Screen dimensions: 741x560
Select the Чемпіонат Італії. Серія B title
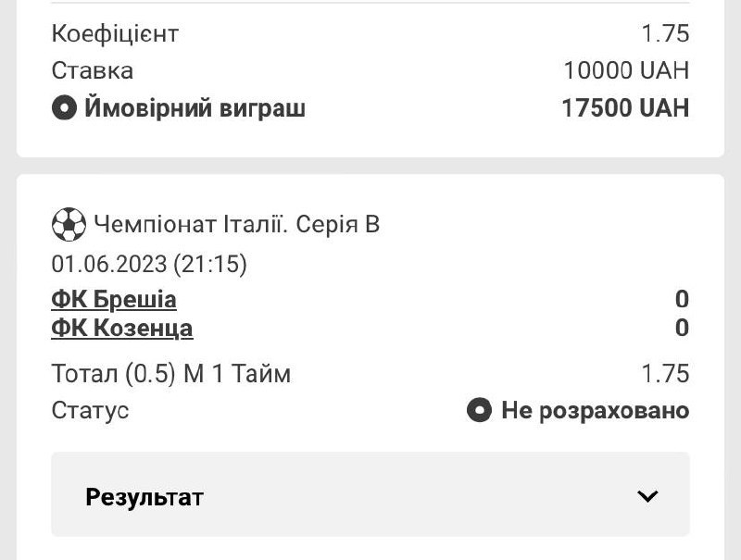[x=237, y=224]
